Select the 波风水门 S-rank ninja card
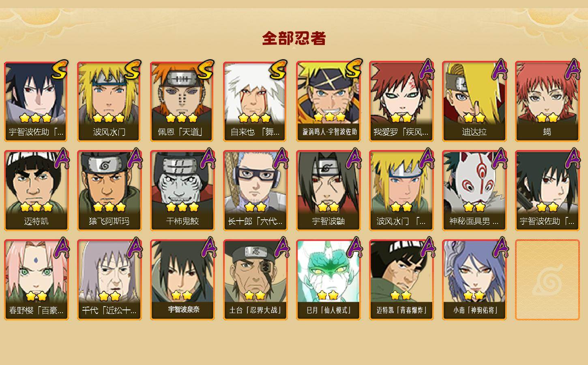The height and width of the screenshot is (365, 588). (x=109, y=101)
